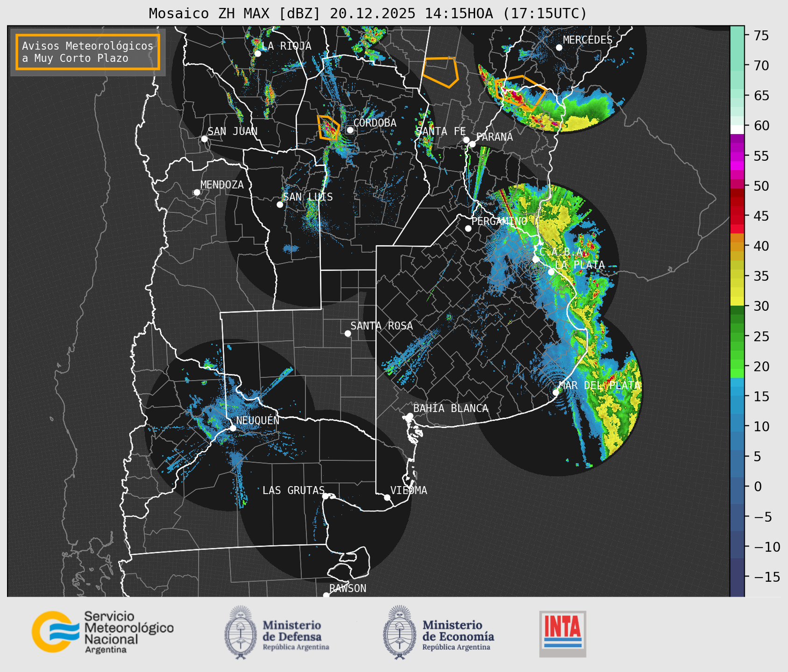Click the MERCEDES city label

point(588,40)
